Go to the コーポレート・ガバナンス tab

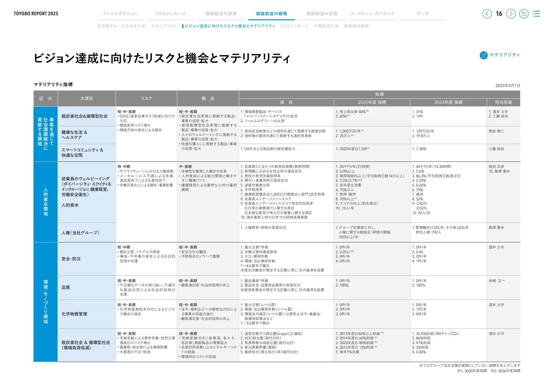pyautogui.click(x=372, y=14)
